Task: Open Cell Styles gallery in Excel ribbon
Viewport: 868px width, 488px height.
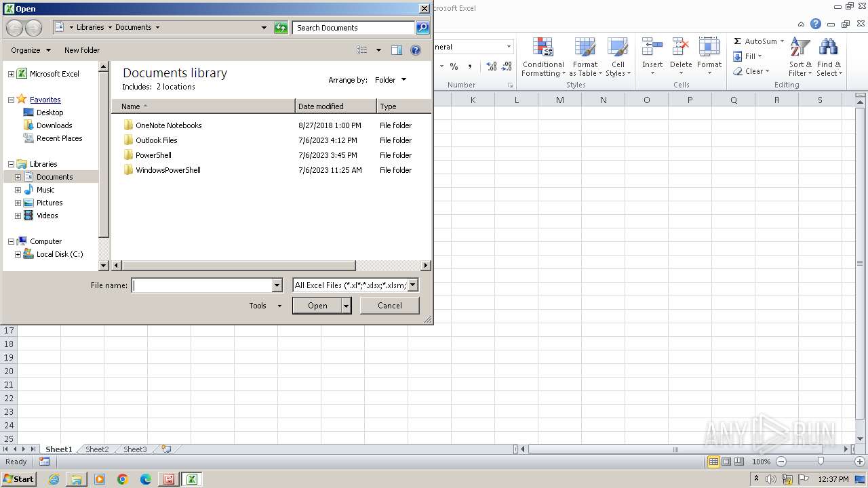Action: (618, 58)
